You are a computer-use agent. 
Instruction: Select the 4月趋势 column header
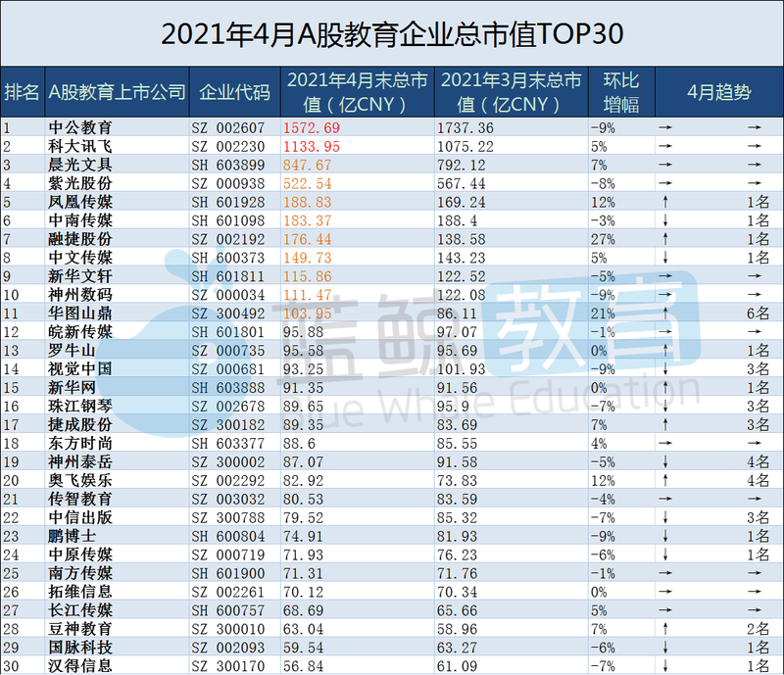coord(719,92)
